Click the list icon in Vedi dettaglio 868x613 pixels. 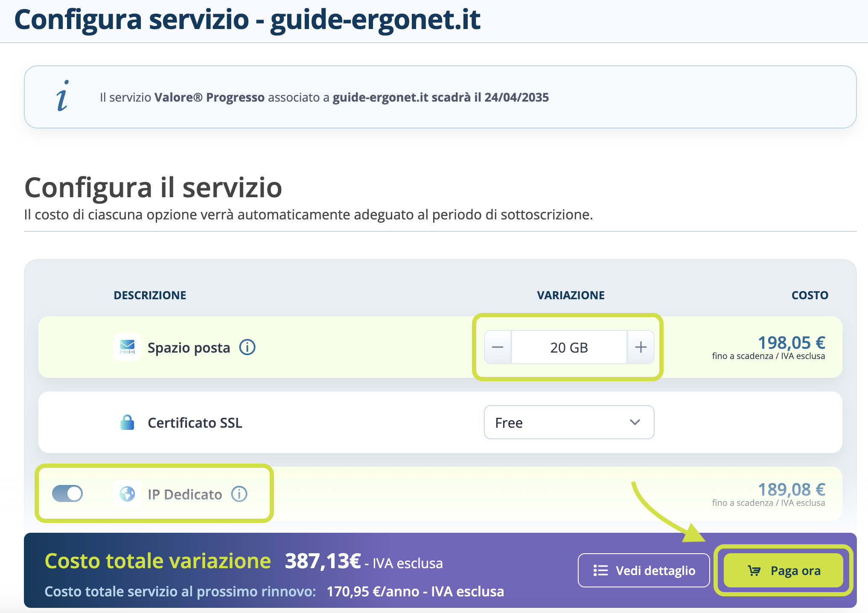pos(600,570)
